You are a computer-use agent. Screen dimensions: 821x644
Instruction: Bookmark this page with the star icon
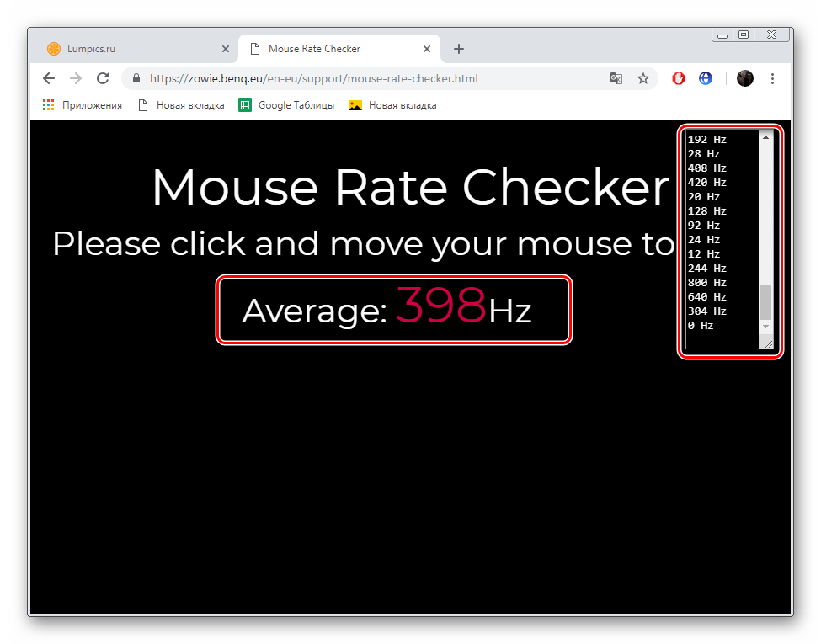[643, 78]
